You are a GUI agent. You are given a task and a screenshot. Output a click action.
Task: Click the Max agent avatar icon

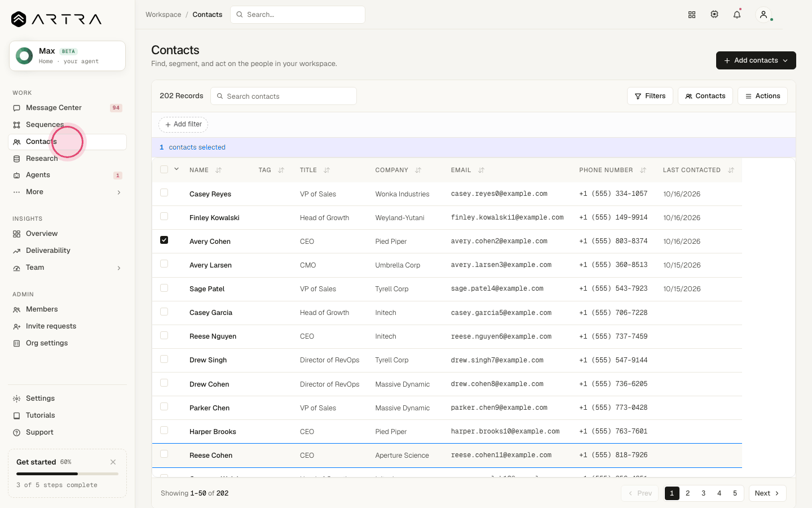tap(24, 56)
